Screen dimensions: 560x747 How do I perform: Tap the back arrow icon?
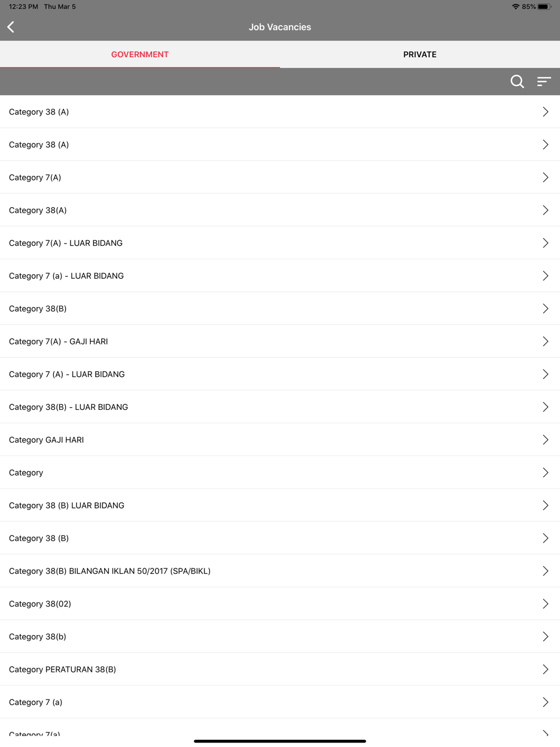click(x=11, y=27)
